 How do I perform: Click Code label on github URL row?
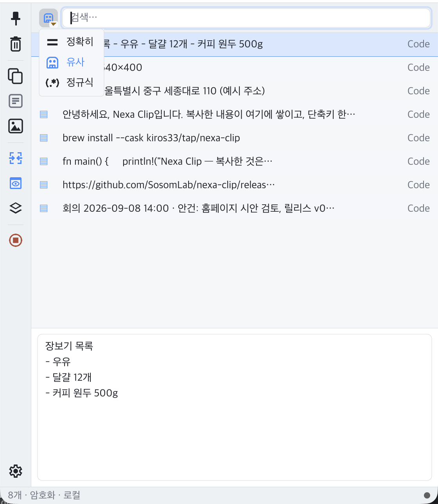click(x=418, y=185)
